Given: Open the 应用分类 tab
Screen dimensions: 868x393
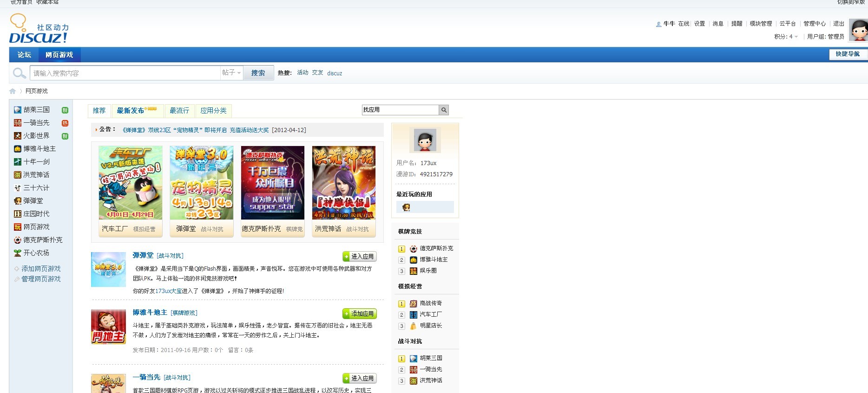Looking at the screenshot, I should coord(213,111).
